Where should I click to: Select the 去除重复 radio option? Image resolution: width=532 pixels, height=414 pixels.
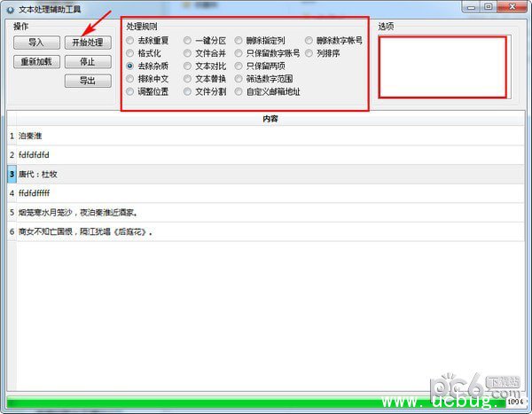tap(130, 41)
